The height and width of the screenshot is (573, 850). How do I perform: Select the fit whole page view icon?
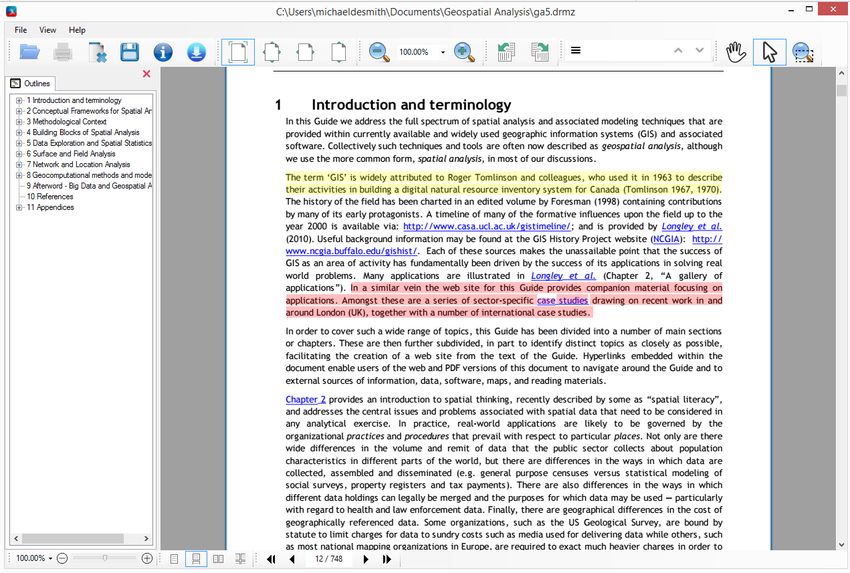click(x=238, y=52)
